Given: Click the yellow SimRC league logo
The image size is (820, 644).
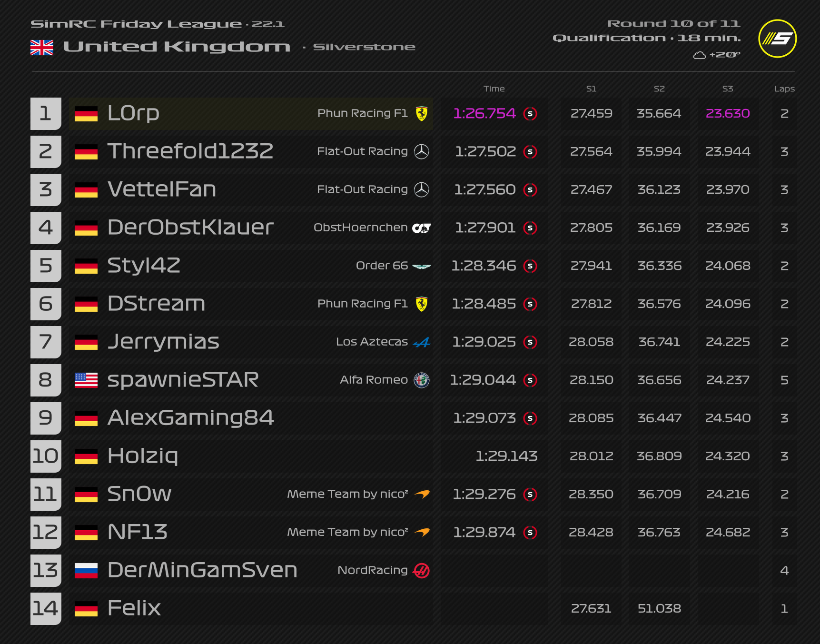Looking at the screenshot, I should click(777, 39).
